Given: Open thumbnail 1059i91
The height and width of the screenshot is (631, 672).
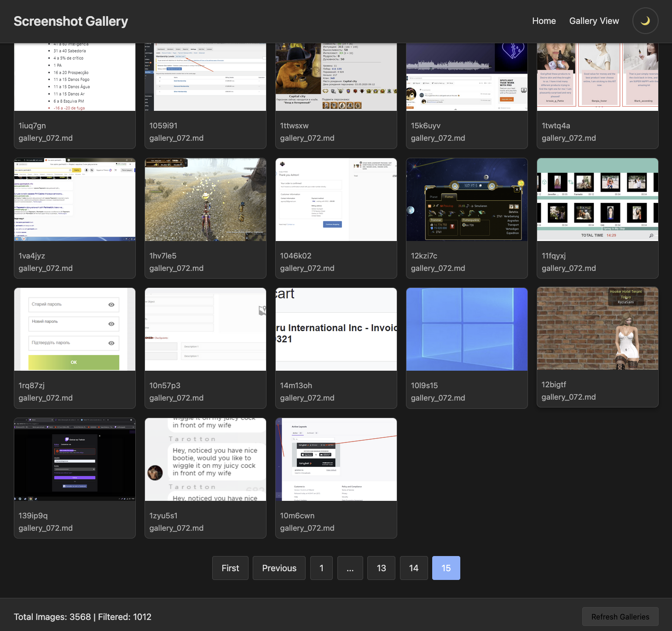Looking at the screenshot, I should (x=205, y=77).
